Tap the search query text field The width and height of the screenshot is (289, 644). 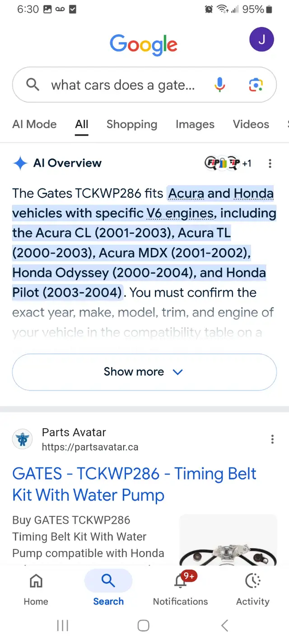coord(123,85)
